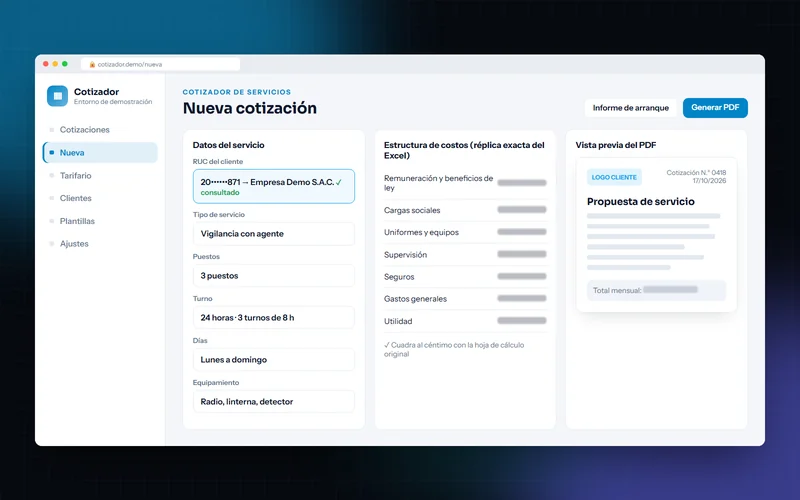This screenshot has height=500, width=800.
Task: Click the Supervisión cost row
Action: [465, 254]
